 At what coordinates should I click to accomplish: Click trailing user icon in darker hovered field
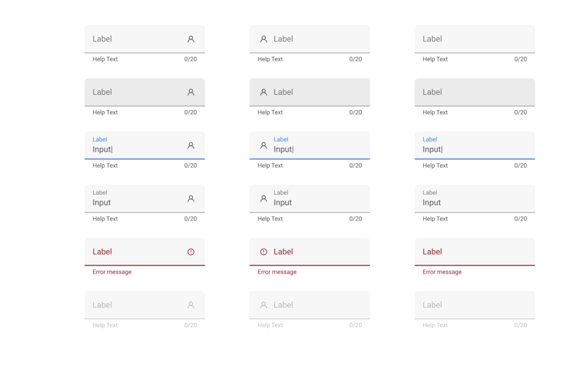tap(191, 92)
